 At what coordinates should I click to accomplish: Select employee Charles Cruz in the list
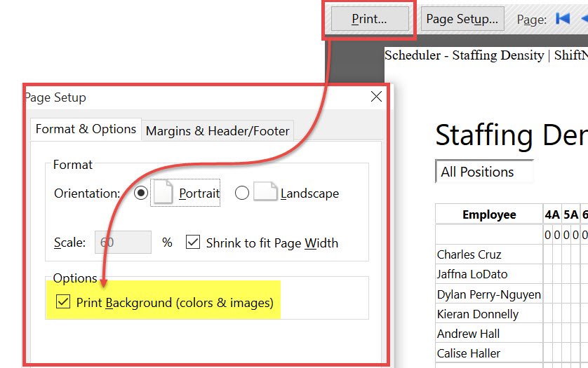pos(469,254)
